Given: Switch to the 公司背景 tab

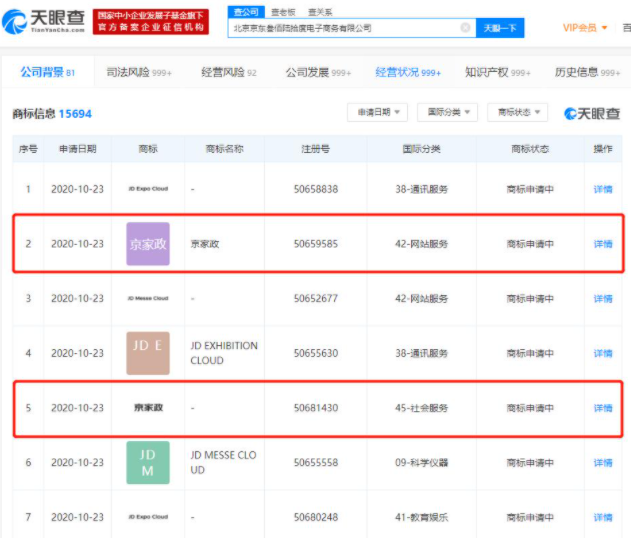Looking at the screenshot, I should [48, 73].
